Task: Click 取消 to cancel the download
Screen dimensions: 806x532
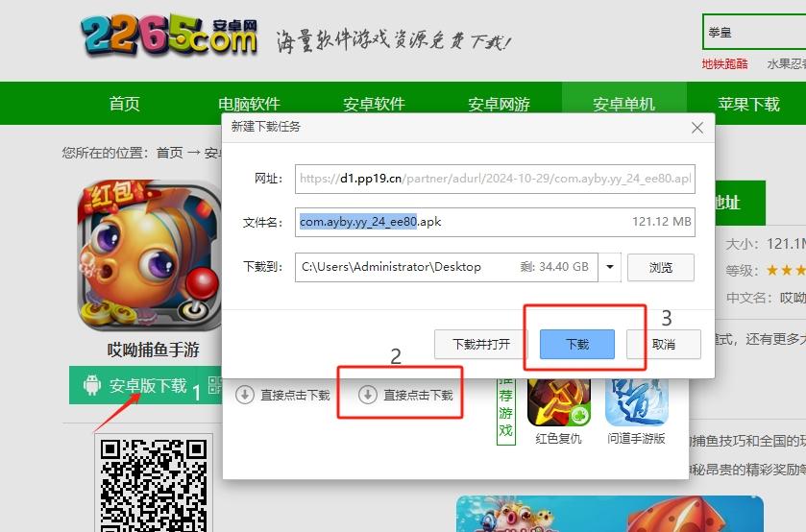Action: [x=663, y=344]
